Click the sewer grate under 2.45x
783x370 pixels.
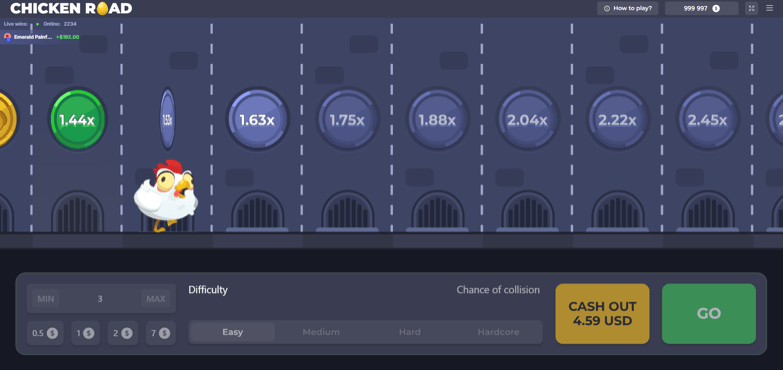coord(708,211)
